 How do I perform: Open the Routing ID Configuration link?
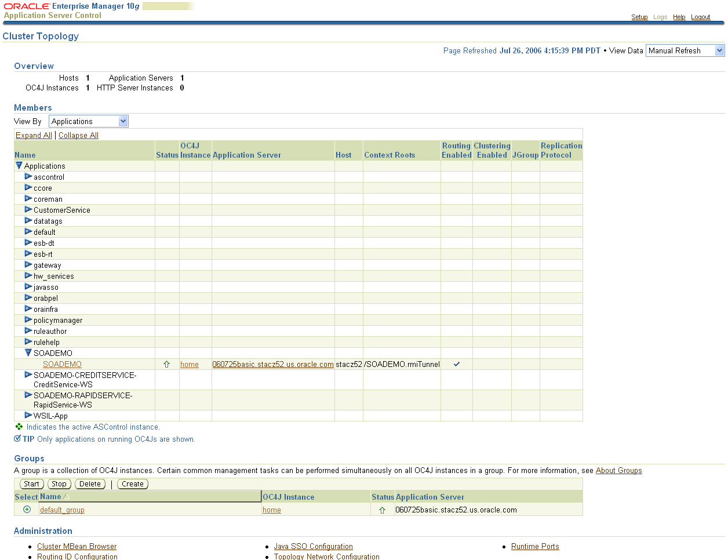(x=77, y=557)
